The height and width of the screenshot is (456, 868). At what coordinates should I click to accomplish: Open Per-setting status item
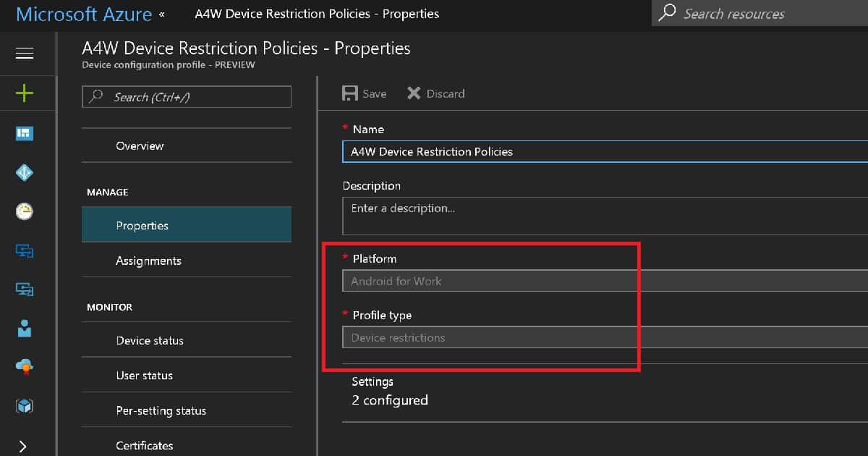pyautogui.click(x=187, y=410)
